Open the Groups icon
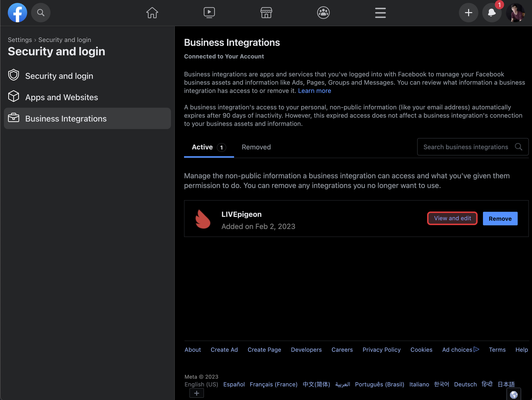The image size is (532, 400). coord(323,13)
